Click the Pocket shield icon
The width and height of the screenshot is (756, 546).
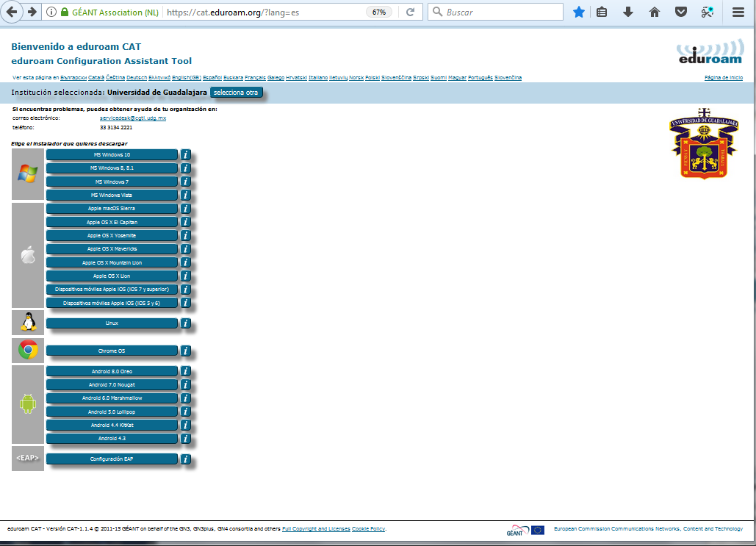click(x=681, y=12)
